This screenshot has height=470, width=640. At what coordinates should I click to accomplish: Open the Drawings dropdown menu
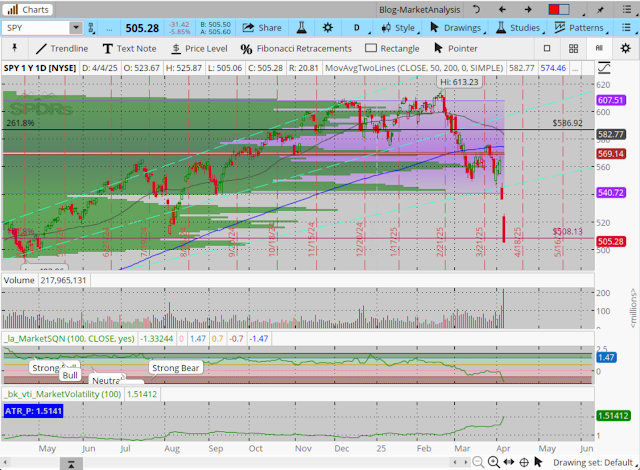[457, 28]
